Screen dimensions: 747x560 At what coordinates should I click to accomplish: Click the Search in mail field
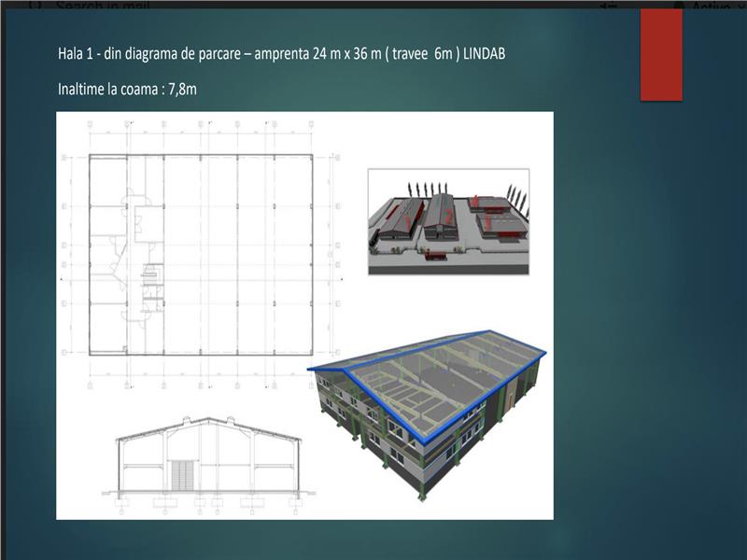click(x=103, y=6)
